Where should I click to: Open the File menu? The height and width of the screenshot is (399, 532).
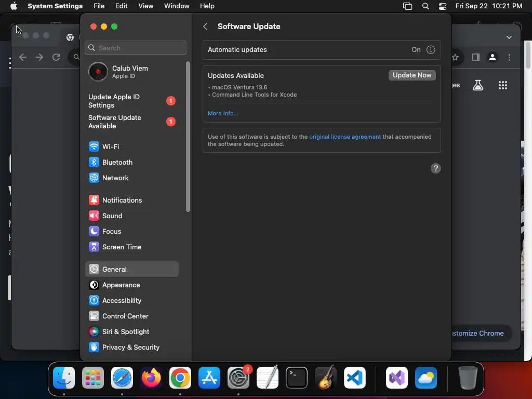[x=99, y=6]
